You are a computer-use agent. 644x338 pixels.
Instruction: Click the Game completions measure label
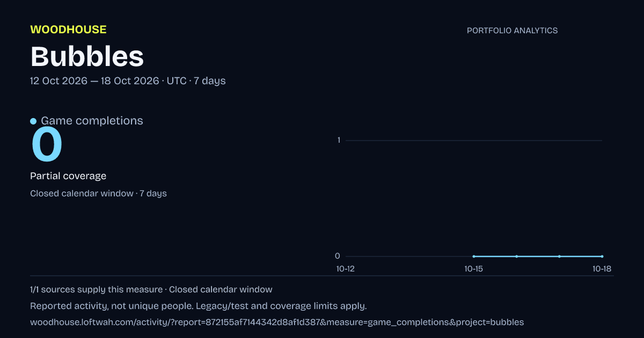[92, 121]
